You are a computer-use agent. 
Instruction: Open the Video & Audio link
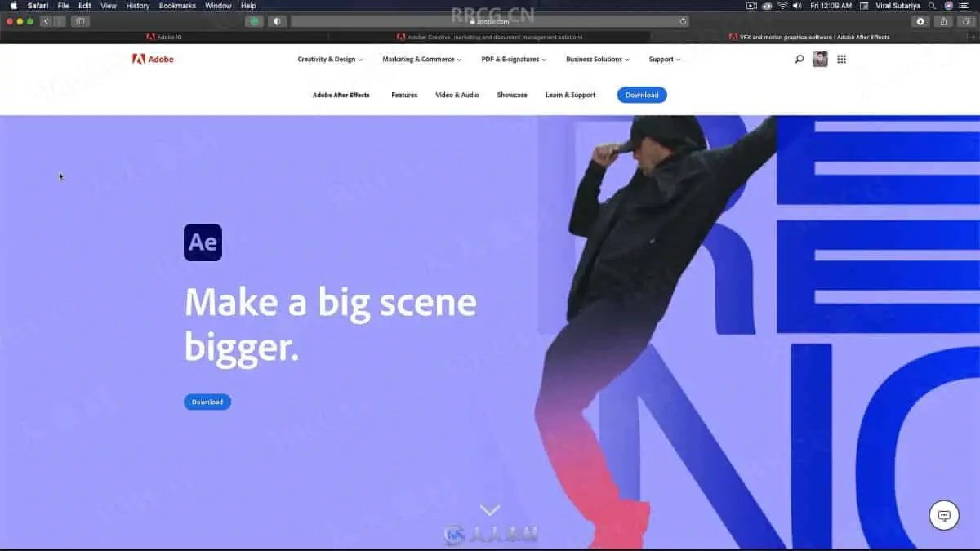tap(457, 95)
